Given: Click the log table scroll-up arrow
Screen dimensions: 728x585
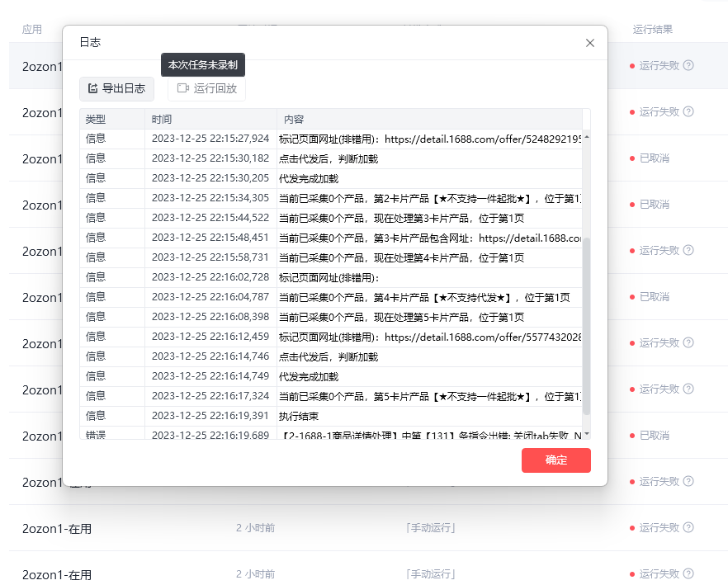Looking at the screenshot, I should (x=586, y=137).
